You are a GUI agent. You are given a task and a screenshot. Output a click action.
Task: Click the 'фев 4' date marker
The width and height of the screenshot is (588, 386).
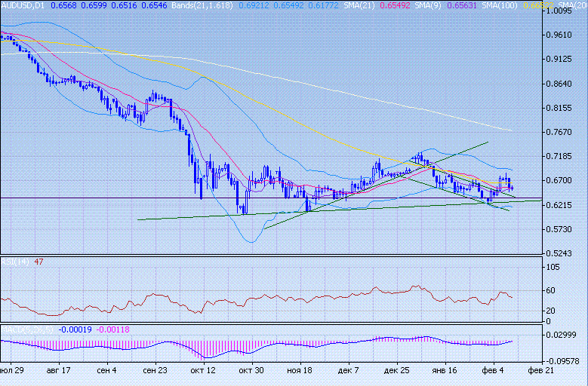coord(493,371)
